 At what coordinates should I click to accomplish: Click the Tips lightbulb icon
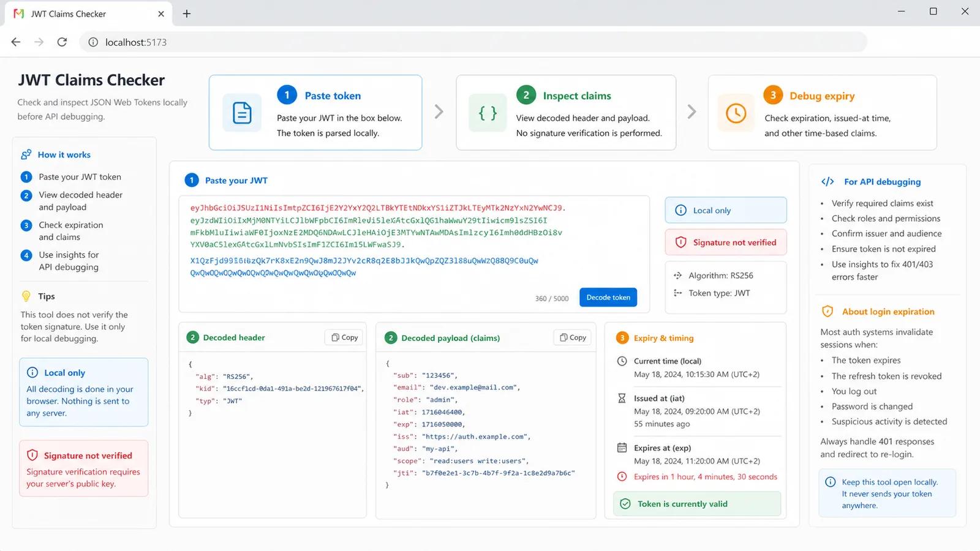pyautogui.click(x=26, y=296)
